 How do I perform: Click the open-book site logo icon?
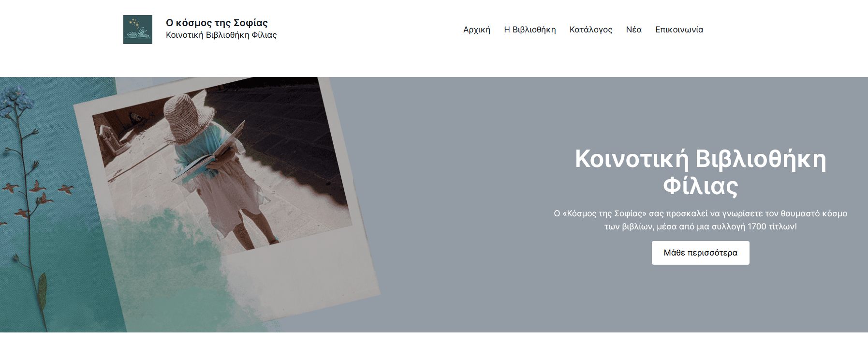(138, 30)
